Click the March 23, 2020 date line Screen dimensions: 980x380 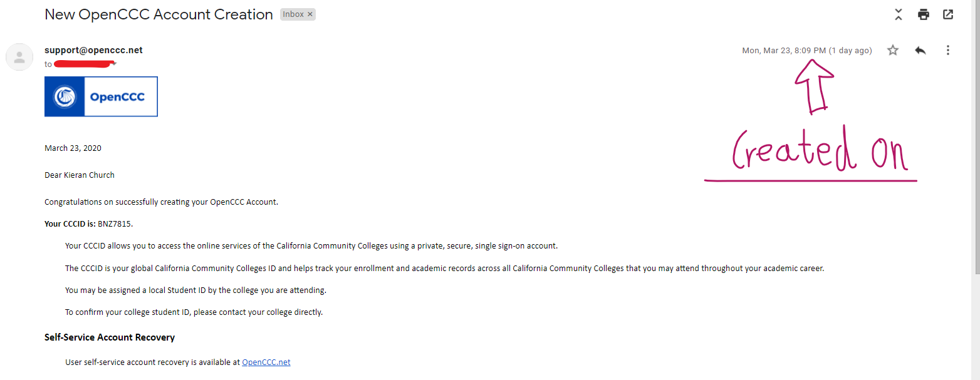(x=73, y=148)
